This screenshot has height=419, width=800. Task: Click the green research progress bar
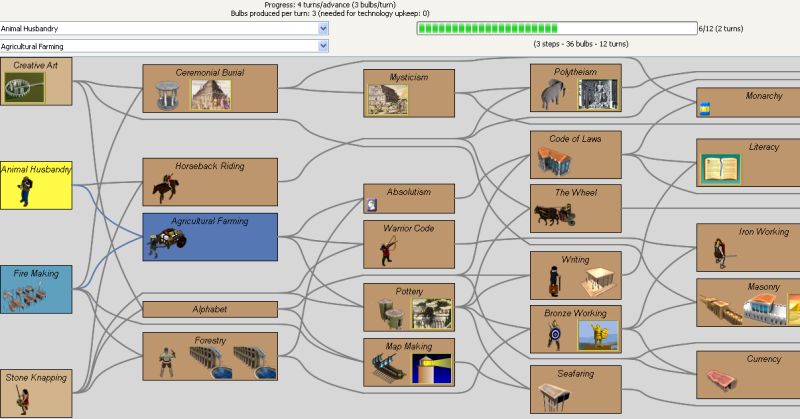(556, 29)
